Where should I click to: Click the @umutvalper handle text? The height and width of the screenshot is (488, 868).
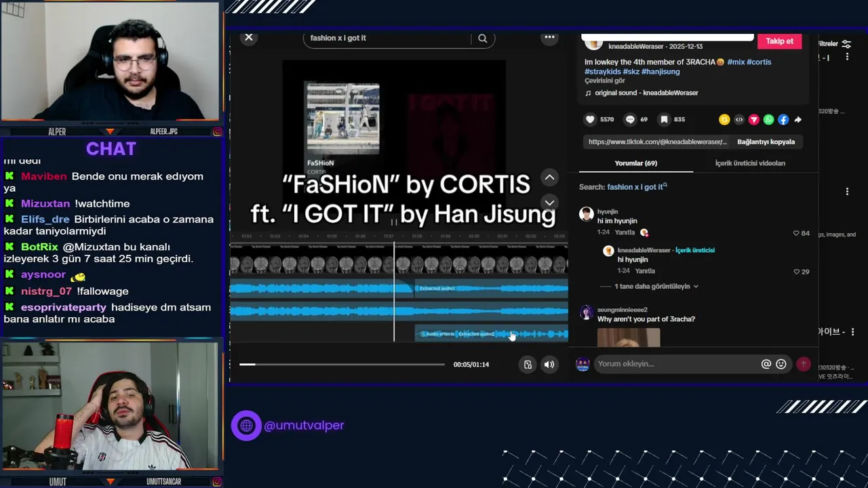coord(304,426)
